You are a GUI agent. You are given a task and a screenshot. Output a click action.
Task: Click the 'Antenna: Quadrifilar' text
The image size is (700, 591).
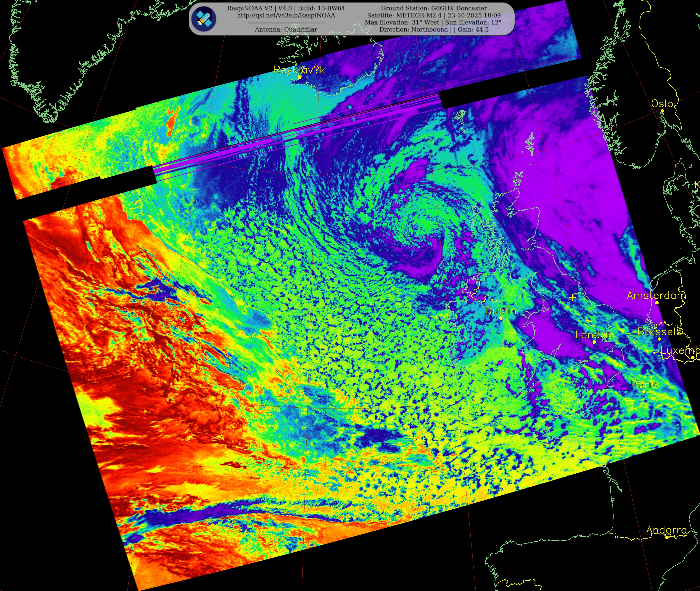tap(286, 29)
